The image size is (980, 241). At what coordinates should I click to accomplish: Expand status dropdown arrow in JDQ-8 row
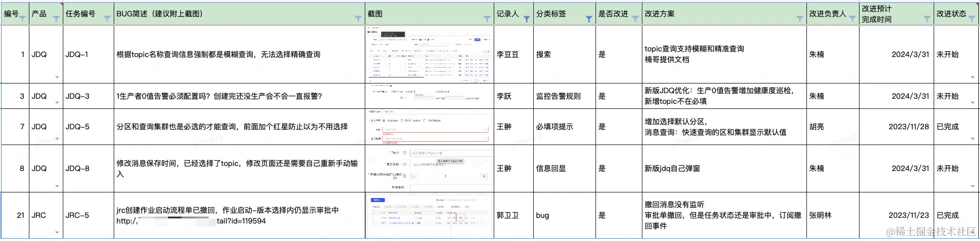(x=973, y=186)
